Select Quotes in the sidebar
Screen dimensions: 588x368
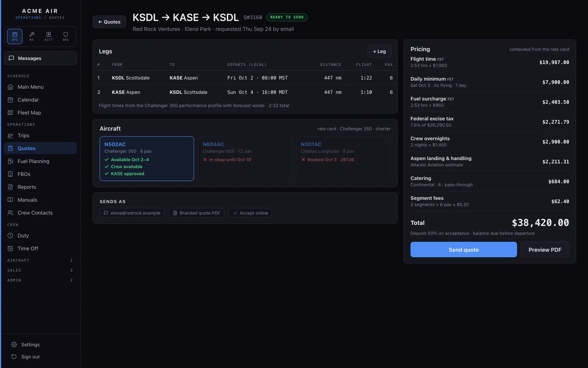40,148
